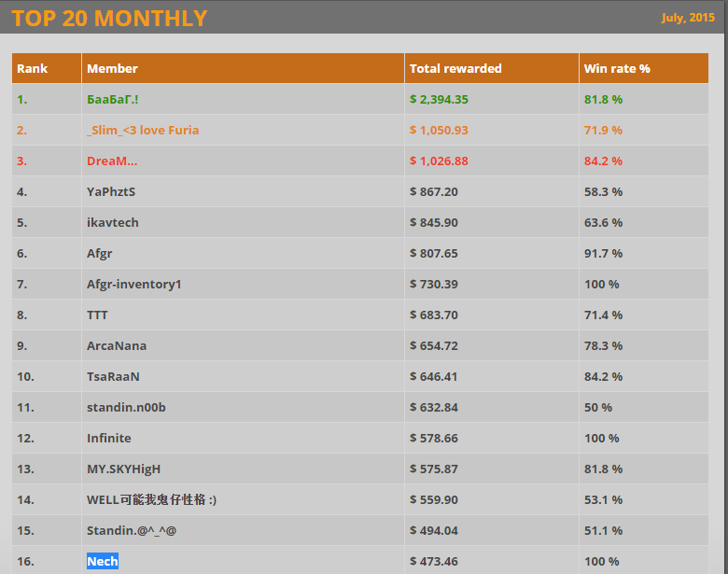Click total reward $ 559.90
The height and width of the screenshot is (574, 728).
tap(434, 499)
